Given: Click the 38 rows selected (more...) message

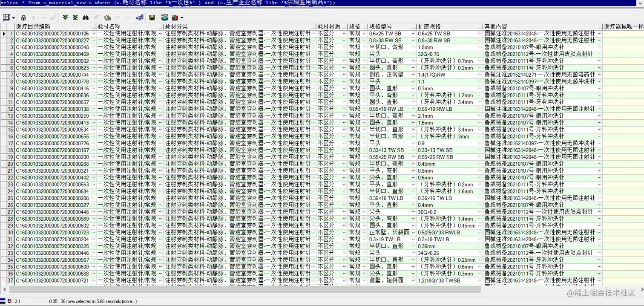Looking at the screenshot, I should pos(99,301).
